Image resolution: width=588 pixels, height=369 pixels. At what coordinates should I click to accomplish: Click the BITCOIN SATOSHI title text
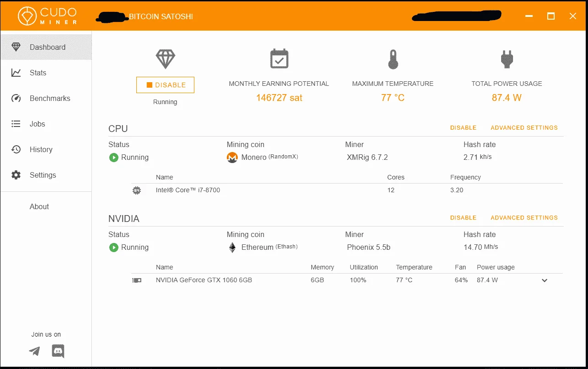[x=161, y=16]
